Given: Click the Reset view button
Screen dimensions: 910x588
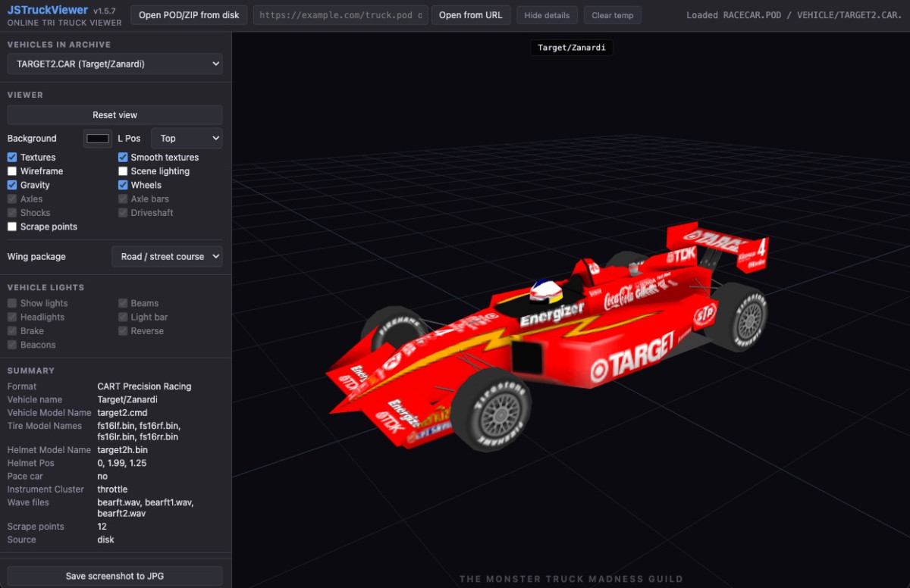Looking at the screenshot, I should click(x=115, y=115).
